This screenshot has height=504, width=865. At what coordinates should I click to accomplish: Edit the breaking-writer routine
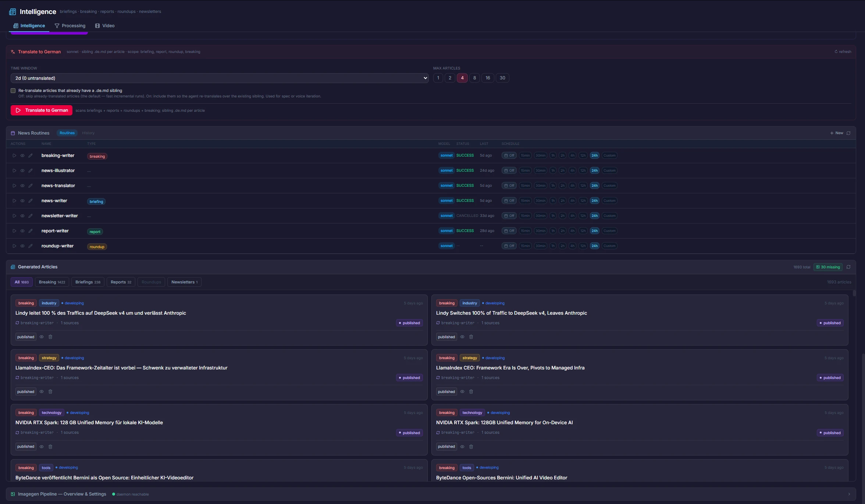(x=31, y=156)
